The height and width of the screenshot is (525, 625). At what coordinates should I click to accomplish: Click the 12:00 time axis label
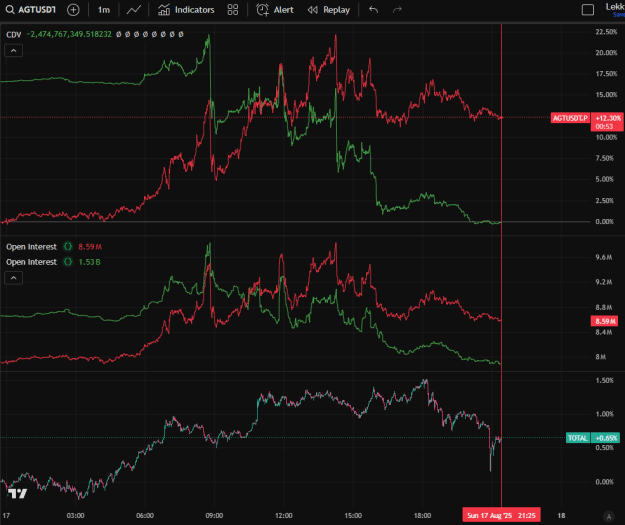(x=284, y=515)
